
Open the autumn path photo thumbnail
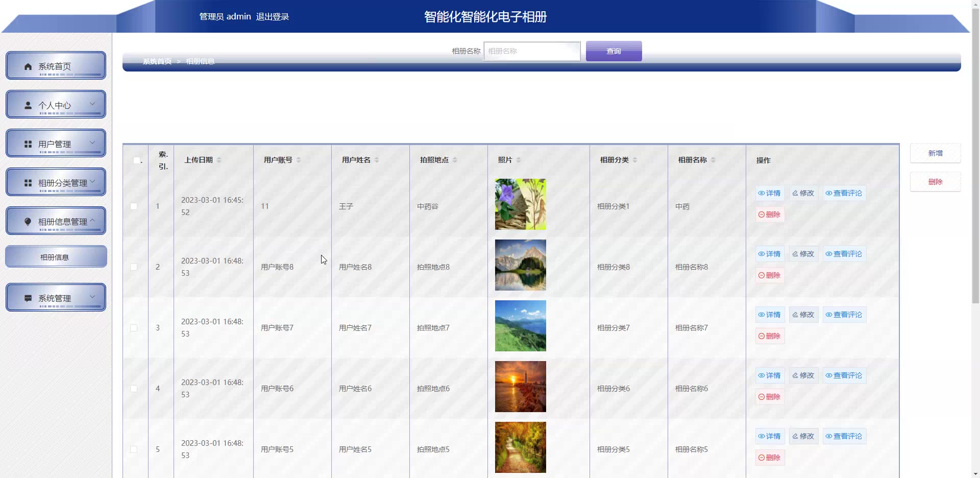(520, 447)
